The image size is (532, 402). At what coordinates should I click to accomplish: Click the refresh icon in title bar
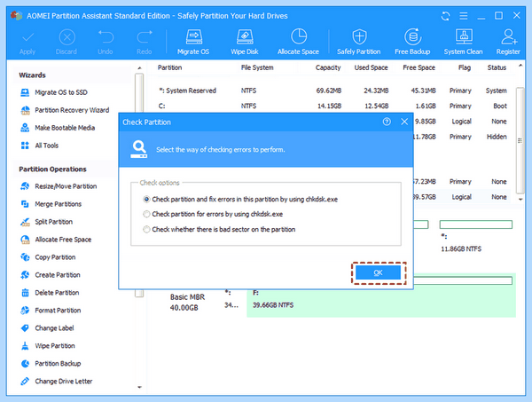(x=445, y=16)
